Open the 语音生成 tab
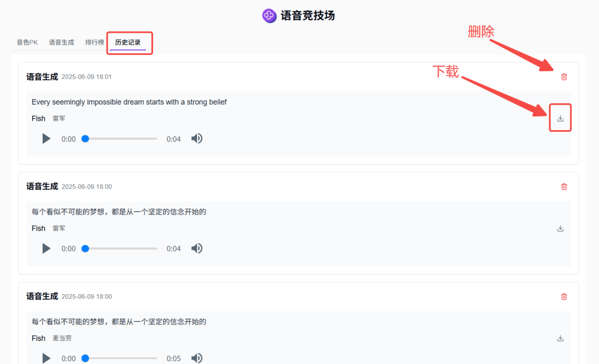 [x=62, y=42]
